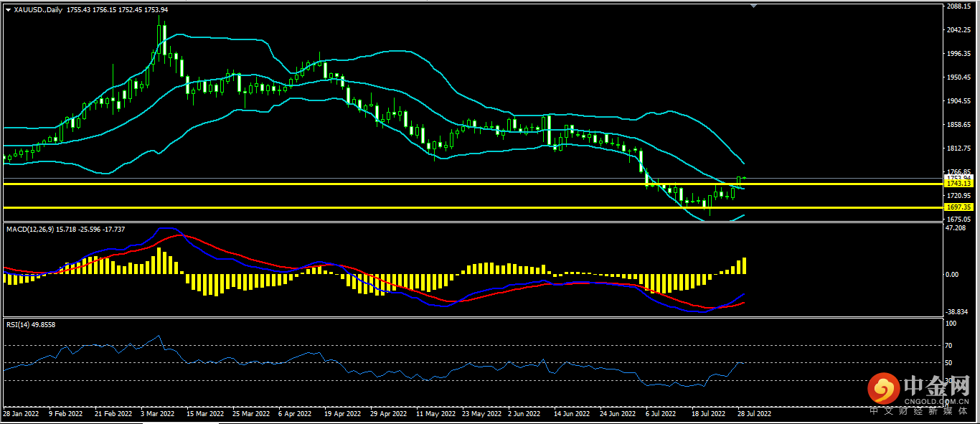Viewport: 980px width, 424px height.
Task: Click the -38.834 value on MACD scale
Action: click(x=958, y=312)
